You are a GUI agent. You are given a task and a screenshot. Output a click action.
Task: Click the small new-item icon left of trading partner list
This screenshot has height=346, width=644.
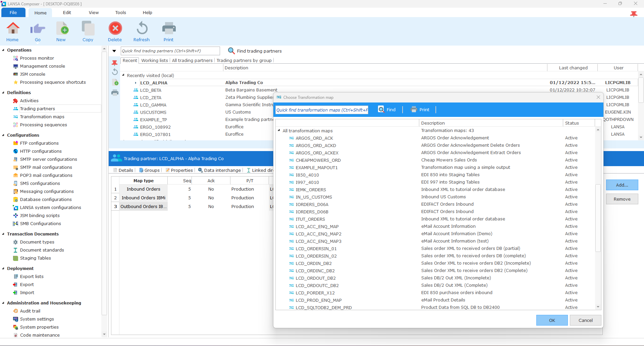(115, 82)
